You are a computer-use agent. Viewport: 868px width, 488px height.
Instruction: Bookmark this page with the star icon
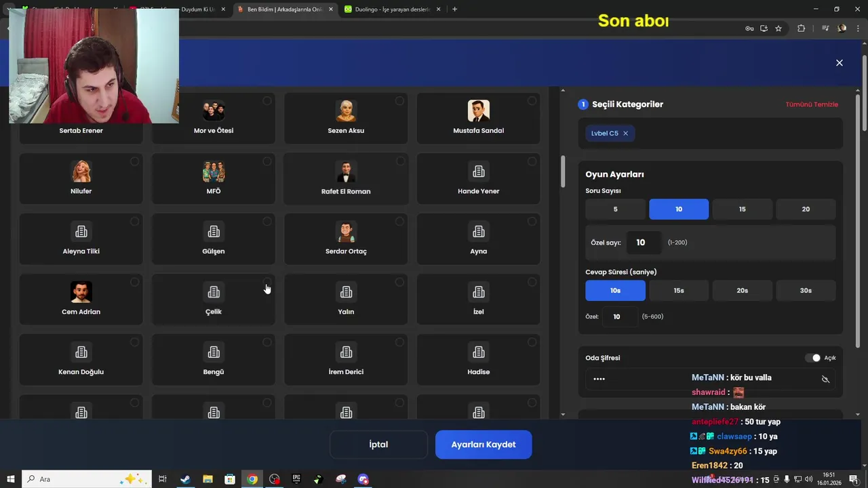click(778, 28)
